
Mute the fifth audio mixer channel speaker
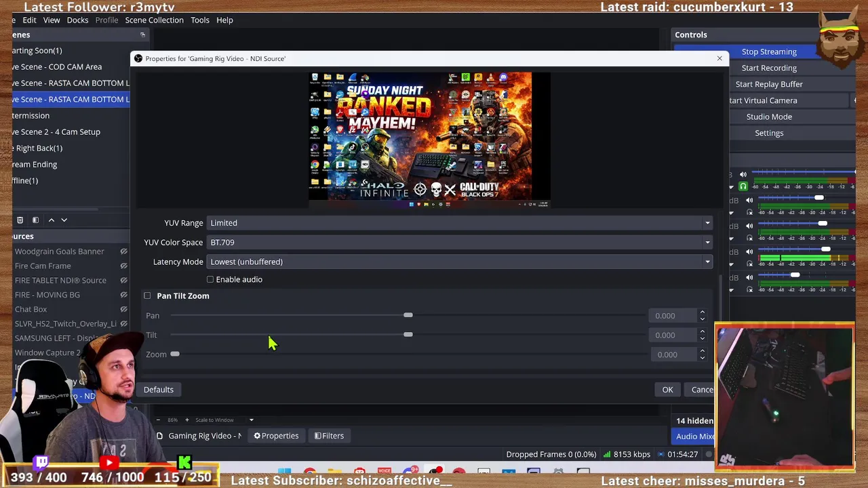[x=749, y=278]
